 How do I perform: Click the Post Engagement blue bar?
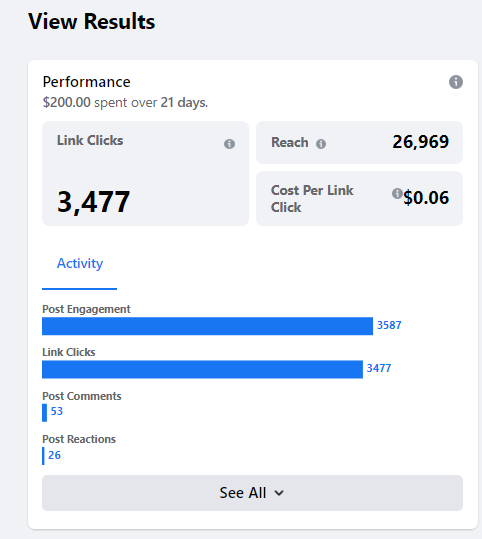tap(207, 326)
